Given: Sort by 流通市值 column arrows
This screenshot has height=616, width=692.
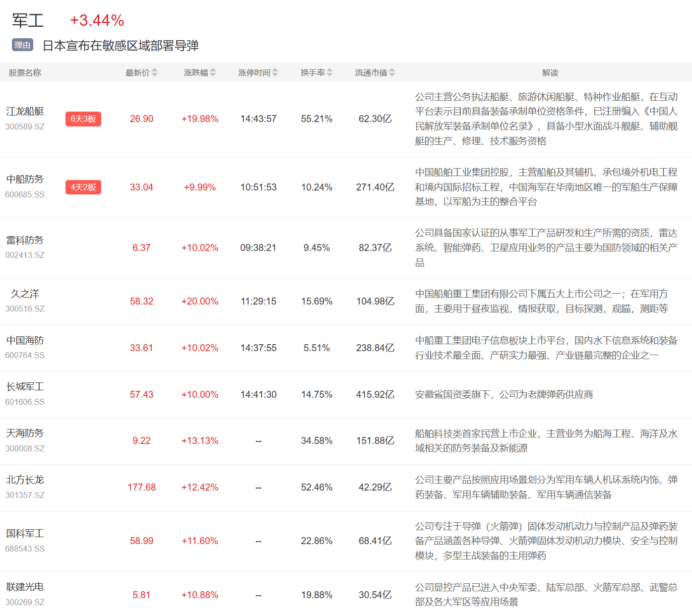Looking at the screenshot, I should point(392,73).
